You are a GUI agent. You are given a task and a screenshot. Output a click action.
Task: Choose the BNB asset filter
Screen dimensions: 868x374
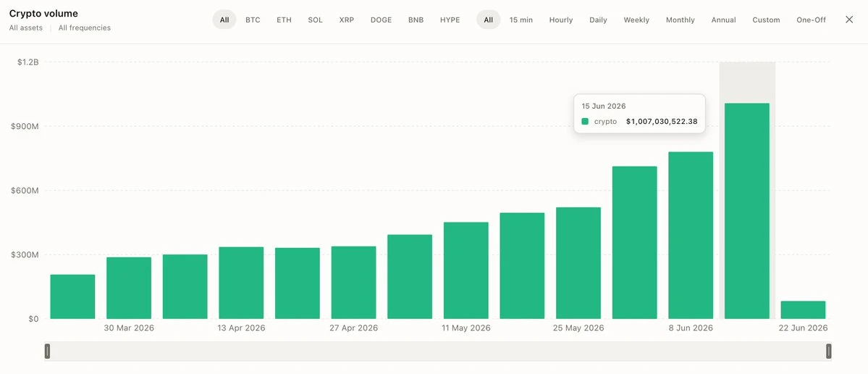(x=416, y=20)
